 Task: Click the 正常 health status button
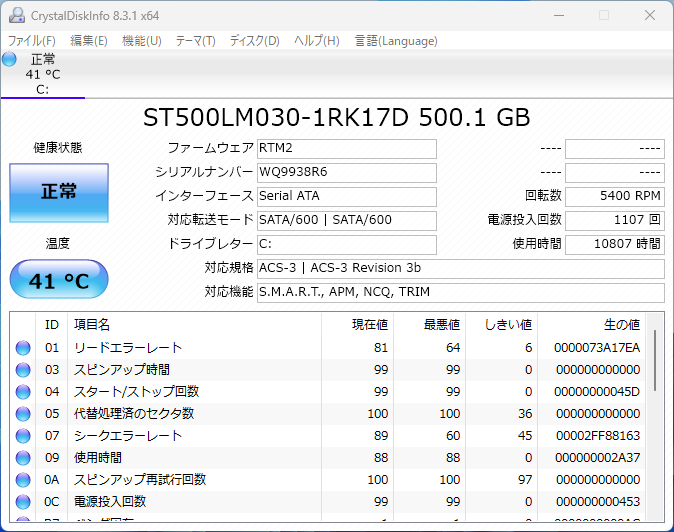click(x=59, y=192)
